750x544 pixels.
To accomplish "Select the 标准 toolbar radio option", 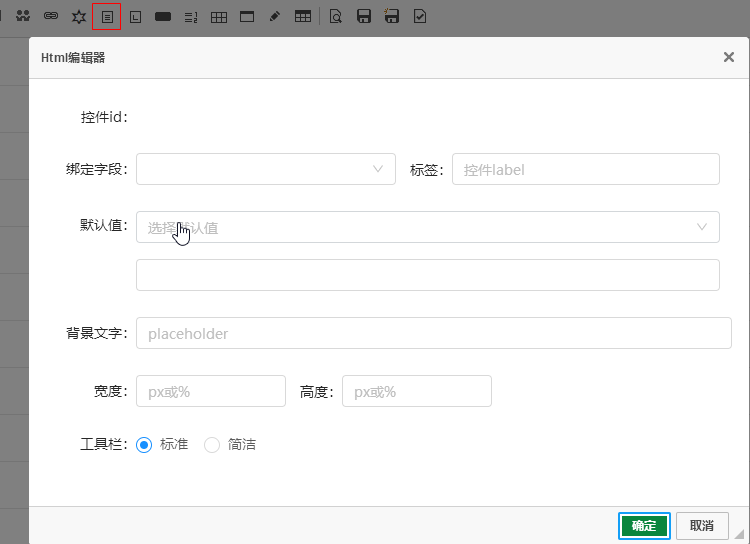I will [144, 445].
